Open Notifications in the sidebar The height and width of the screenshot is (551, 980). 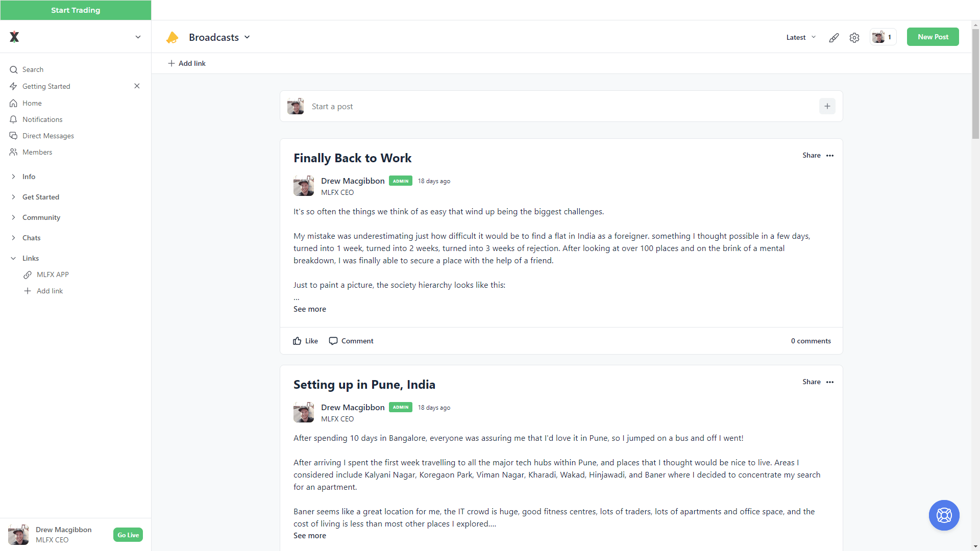pos(42,119)
